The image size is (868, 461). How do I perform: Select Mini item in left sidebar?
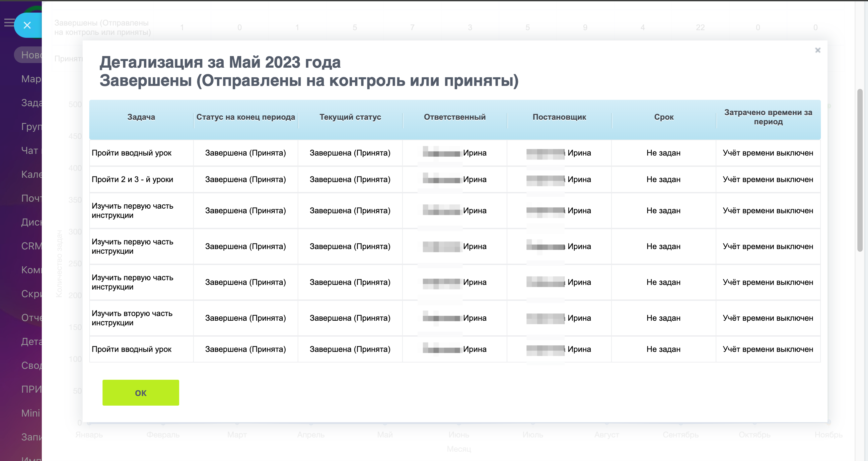(30, 413)
